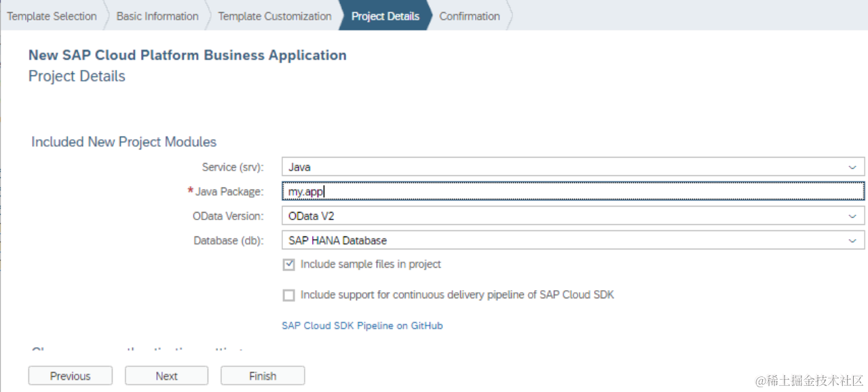The width and height of the screenshot is (868, 392).
Task: Enable continuous delivery pipeline support checkbox
Action: click(289, 295)
